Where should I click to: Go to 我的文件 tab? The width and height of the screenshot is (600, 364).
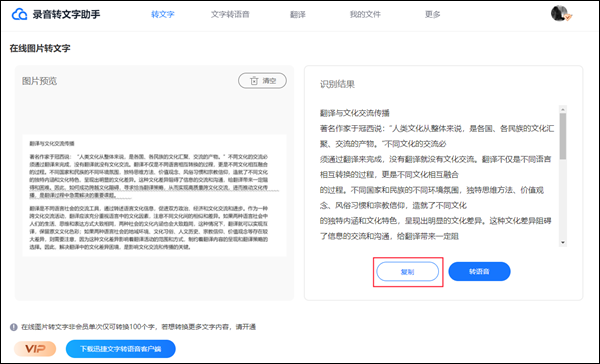click(365, 15)
